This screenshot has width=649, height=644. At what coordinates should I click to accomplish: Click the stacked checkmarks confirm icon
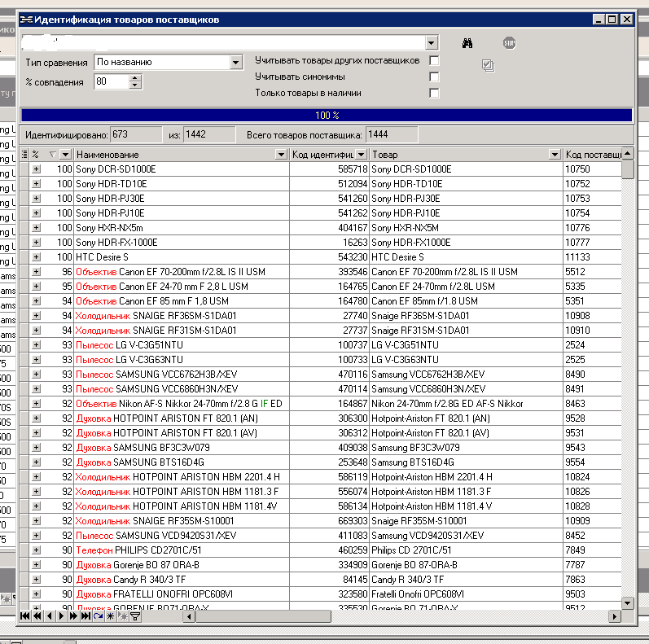(x=488, y=65)
